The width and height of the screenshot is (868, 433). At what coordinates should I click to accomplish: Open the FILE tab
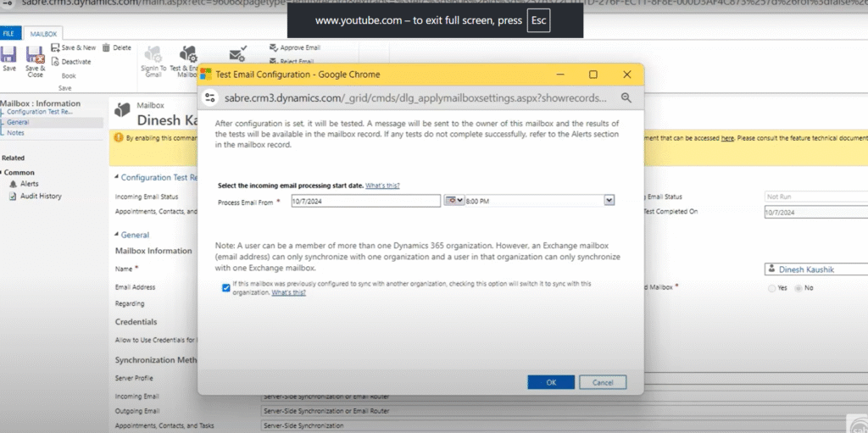[x=8, y=33]
